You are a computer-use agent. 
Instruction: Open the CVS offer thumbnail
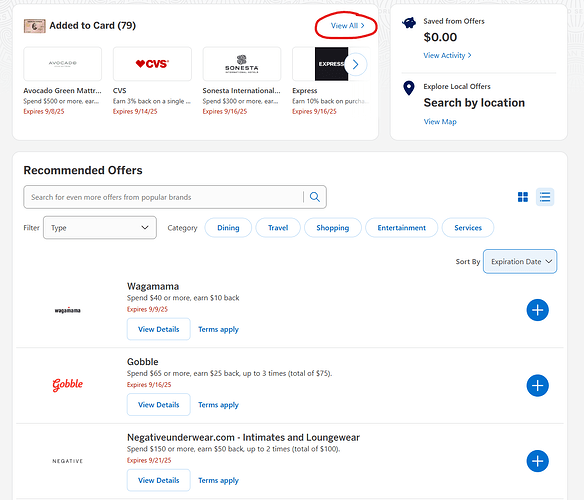coord(152,64)
